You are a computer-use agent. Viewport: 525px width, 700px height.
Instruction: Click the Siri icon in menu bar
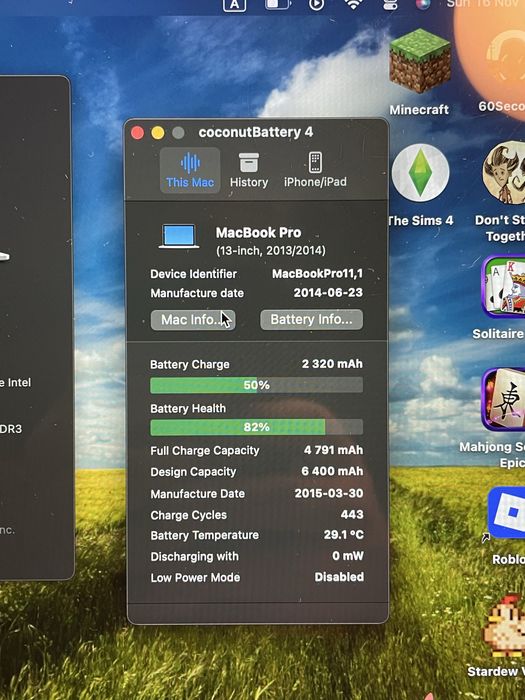[422, 4]
